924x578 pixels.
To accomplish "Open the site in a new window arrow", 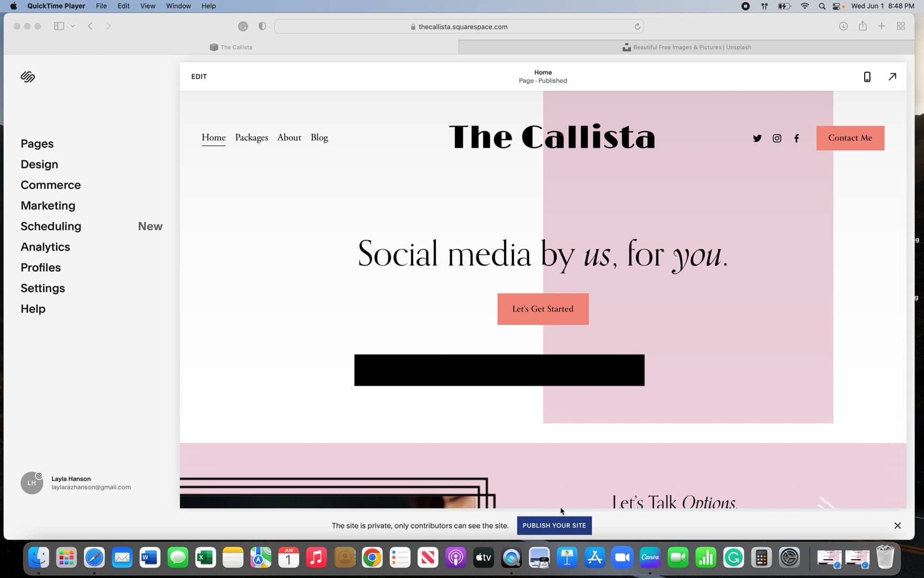I will pyautogui.click(x=892, y=77).
